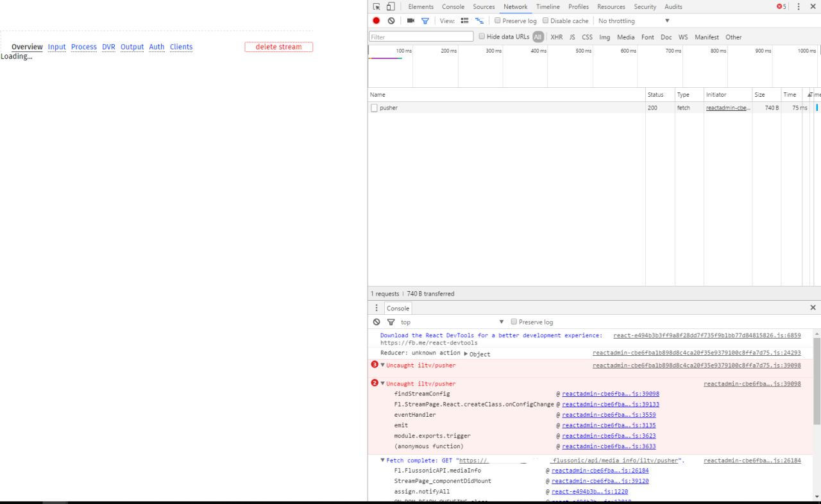Open the No throttling dropdown

(634, 21)
